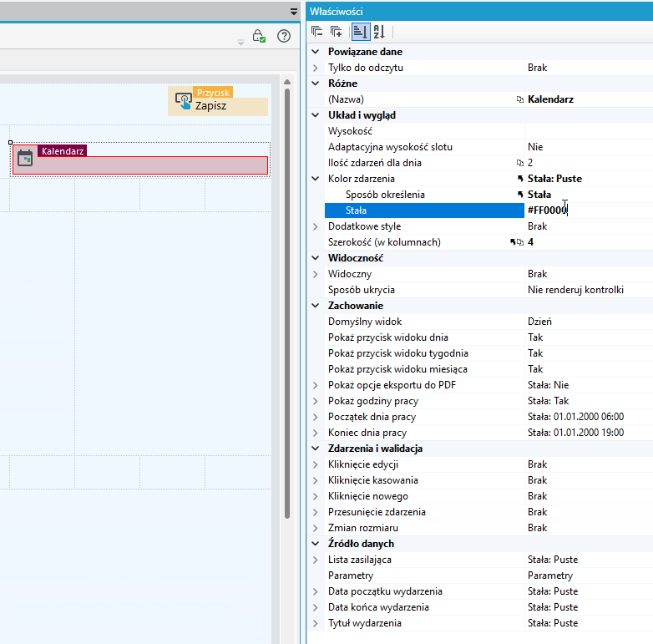Collapse the Źródło danych section

coord(316,544)
